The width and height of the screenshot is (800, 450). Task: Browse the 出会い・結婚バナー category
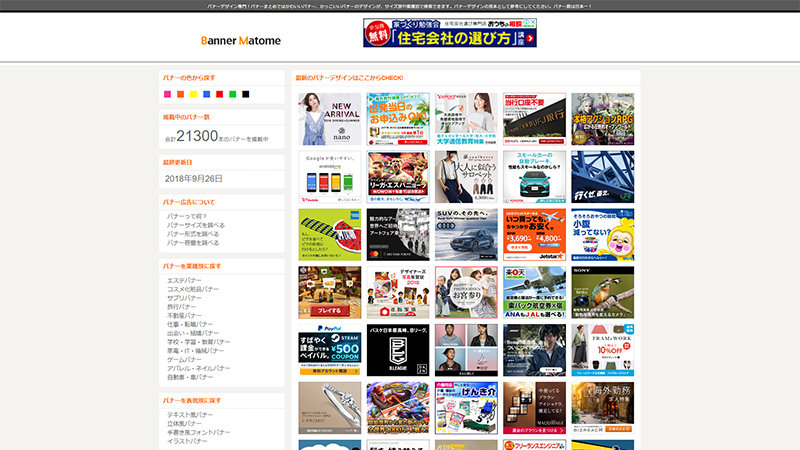pos(193,333)
